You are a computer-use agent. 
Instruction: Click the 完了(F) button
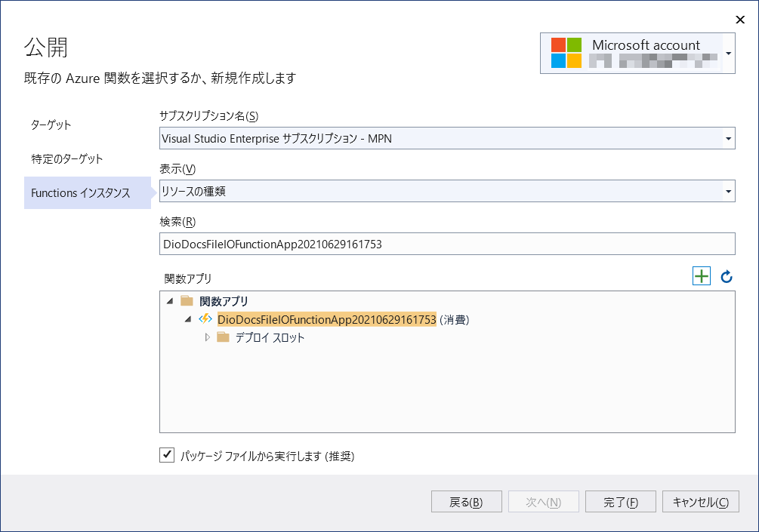click(x=621, y=502)
